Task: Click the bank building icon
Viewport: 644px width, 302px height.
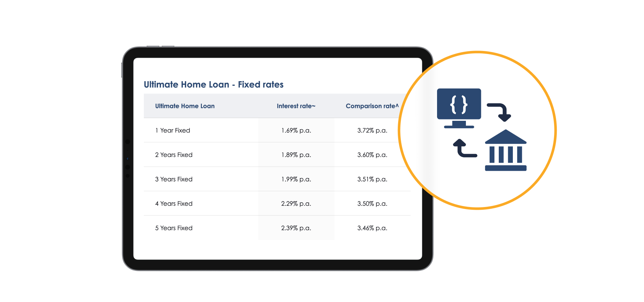Action: (505, 151)
